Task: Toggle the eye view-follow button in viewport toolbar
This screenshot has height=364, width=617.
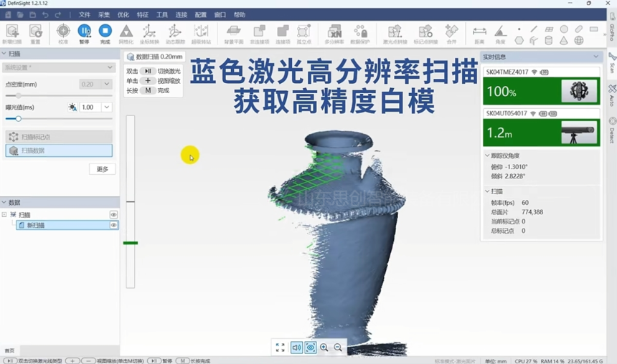Action: 311,348
